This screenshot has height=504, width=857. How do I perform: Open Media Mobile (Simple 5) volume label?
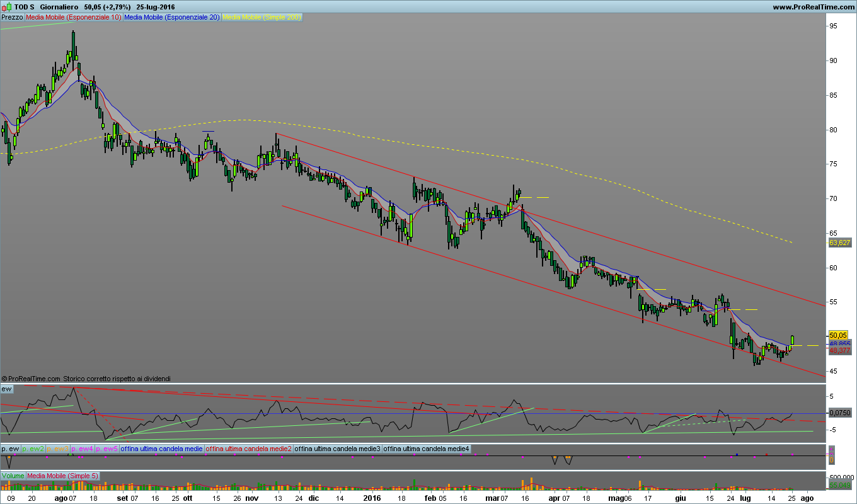[x=63, y=476]
